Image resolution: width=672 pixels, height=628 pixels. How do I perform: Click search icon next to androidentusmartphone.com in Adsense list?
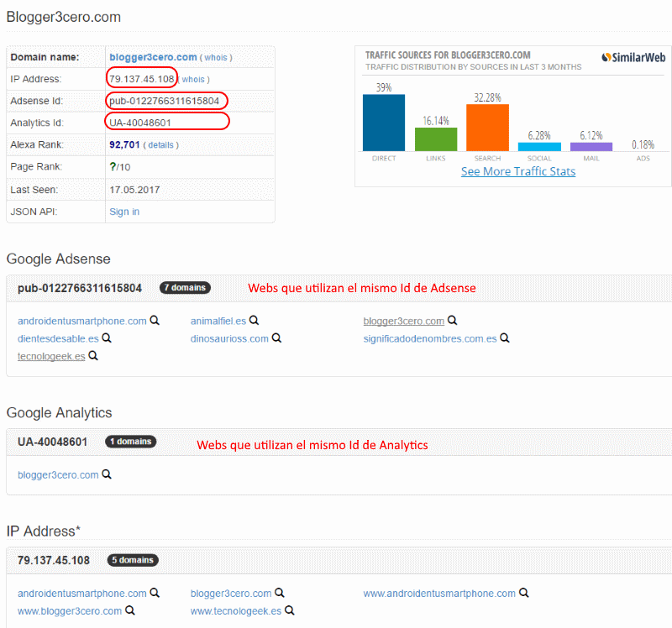[155, 321]
